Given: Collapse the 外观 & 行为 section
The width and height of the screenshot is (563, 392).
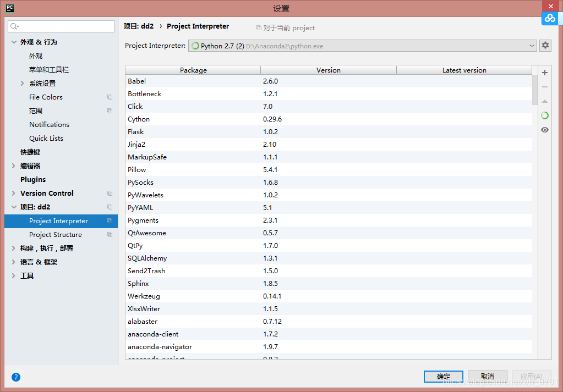Looking at the screenshot, I should pos(14,42).
